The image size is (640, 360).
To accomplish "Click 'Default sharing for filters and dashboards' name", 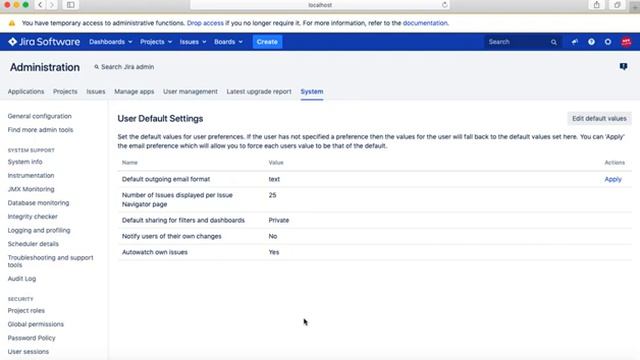I will pyautogui.click(x=183, y=220).
